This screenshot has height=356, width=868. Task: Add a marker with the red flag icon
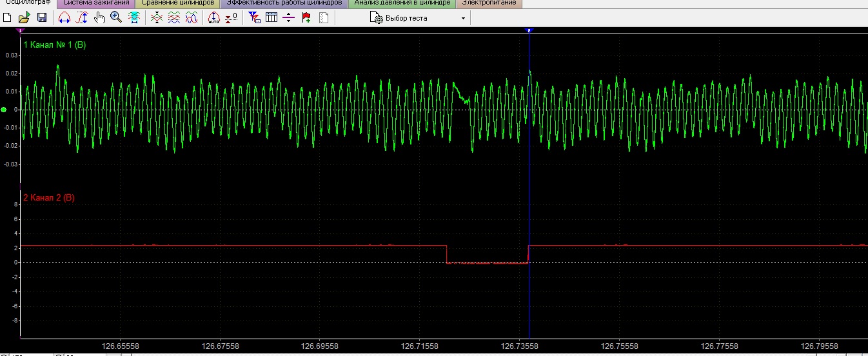306,18
